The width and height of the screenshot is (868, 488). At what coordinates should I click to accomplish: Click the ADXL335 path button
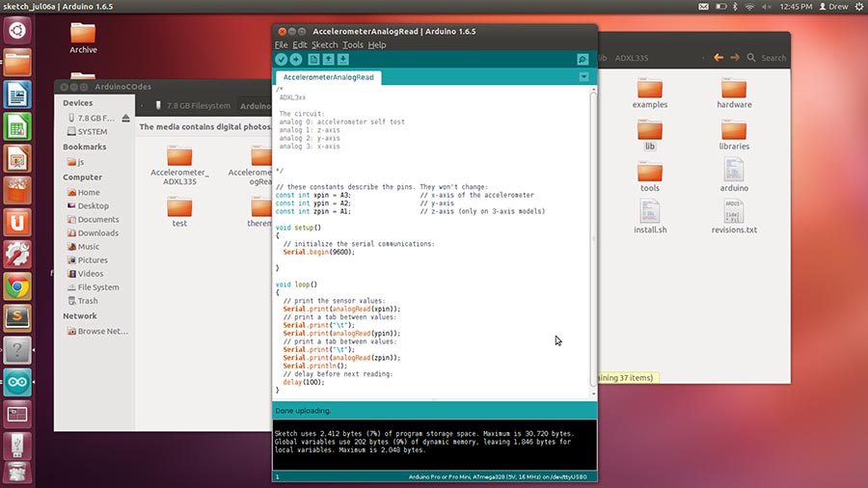[x=631, y=58]
